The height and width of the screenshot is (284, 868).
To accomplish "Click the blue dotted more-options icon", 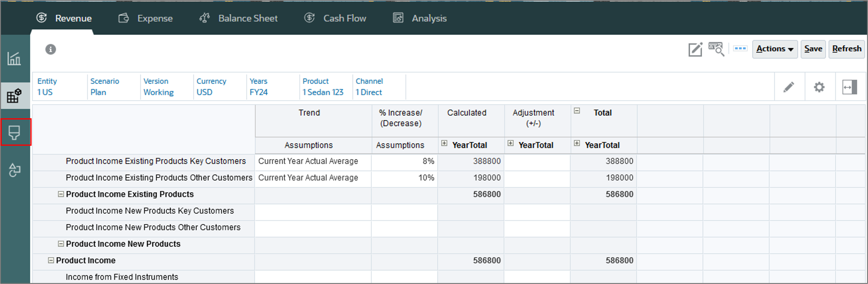I will coord(740,49).
